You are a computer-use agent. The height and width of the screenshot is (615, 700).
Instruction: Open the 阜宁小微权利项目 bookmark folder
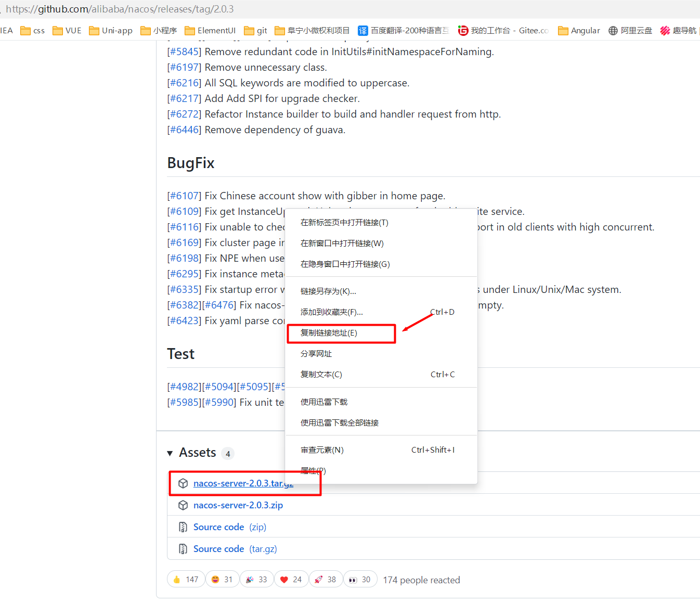coord(312,31)
